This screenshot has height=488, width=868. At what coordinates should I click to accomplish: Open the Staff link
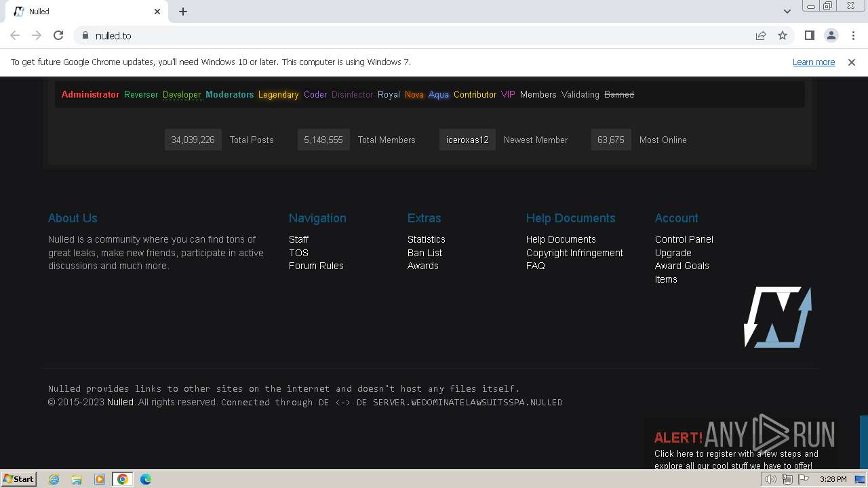pos(298,239)
